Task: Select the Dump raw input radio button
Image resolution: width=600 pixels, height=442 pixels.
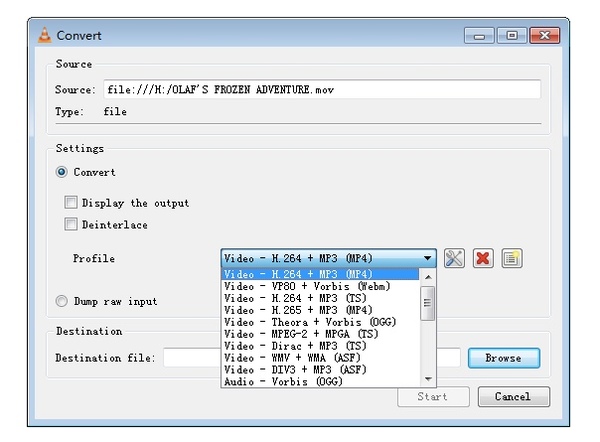Action: click(62, 301)
